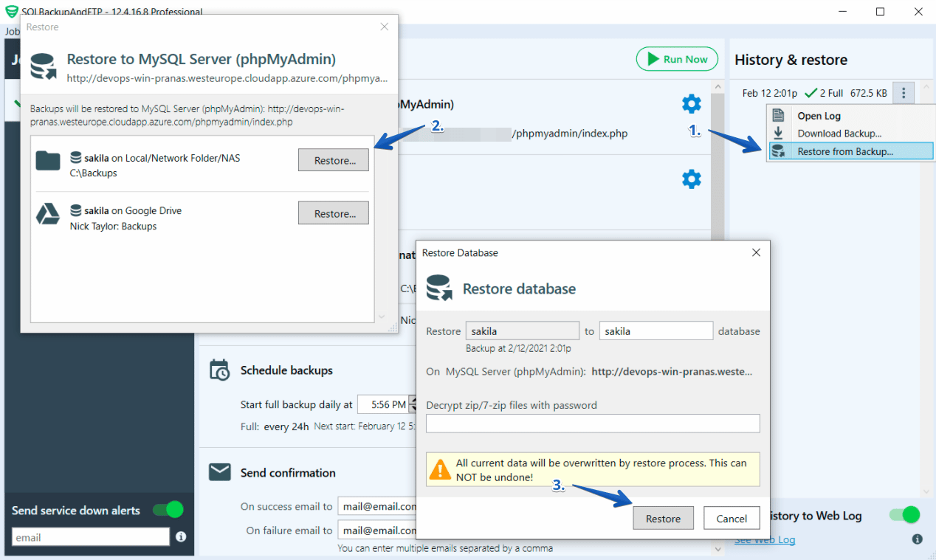
Task: Click the lower settings gear icon
Action: [691, 178]
